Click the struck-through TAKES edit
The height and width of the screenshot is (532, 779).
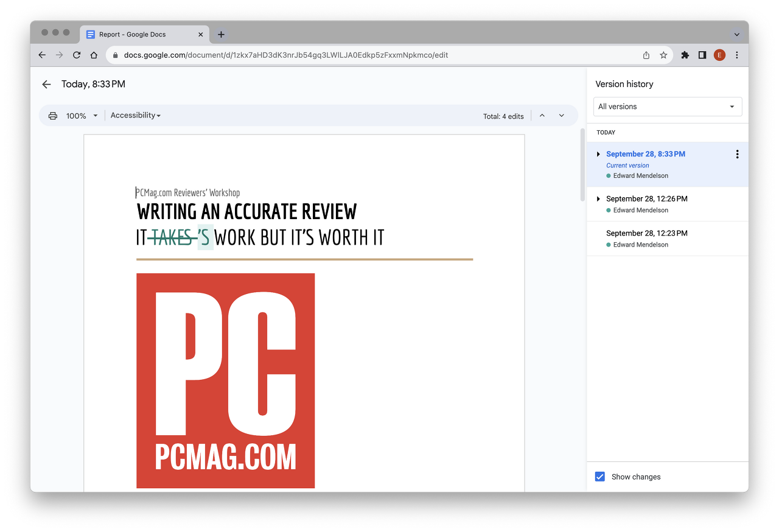coord(172,237)
